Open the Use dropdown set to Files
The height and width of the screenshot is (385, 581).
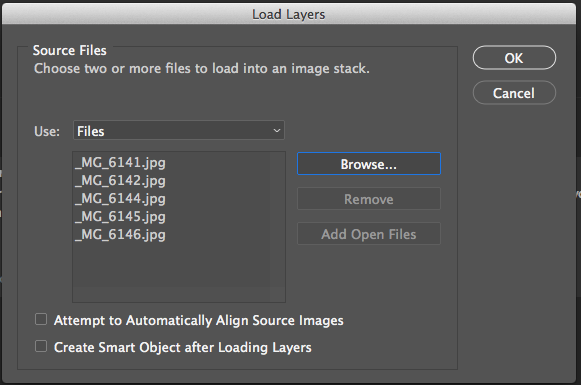click(179, 130)
